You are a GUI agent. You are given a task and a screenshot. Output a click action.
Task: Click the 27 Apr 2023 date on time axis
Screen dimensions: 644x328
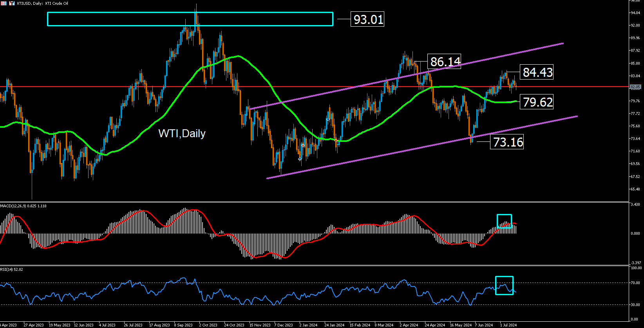click(33, 325)
